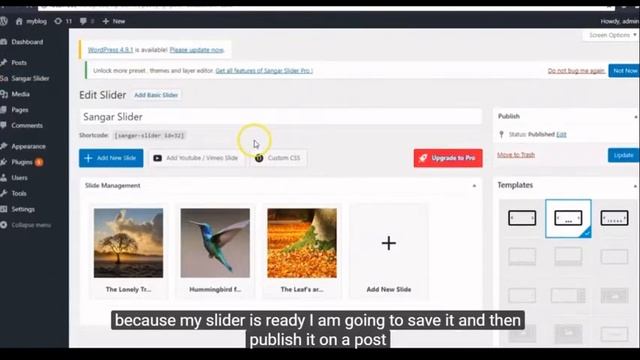This screenshot has width=640, height=360.
Task: Edit the Published status link
Action: 561,134
